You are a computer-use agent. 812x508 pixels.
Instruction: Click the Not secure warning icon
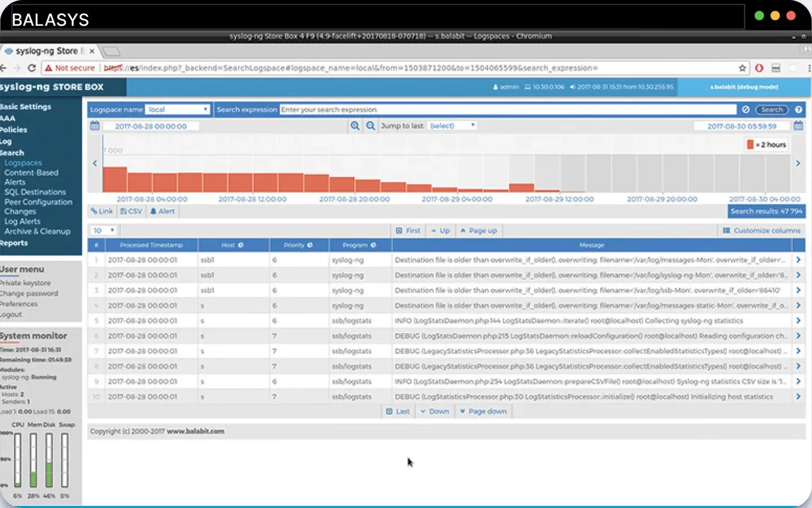[x=48, y=68]
